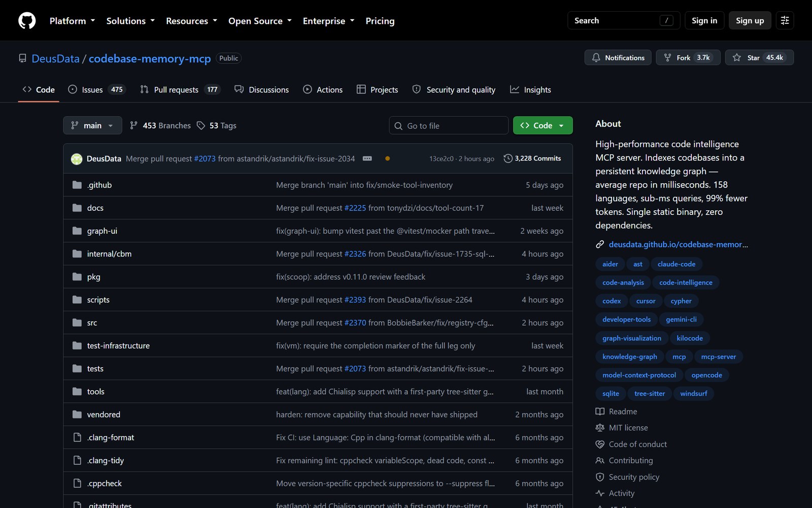812x508 pixels.
Task: Open the Pricing page
Action: (380, 21)
